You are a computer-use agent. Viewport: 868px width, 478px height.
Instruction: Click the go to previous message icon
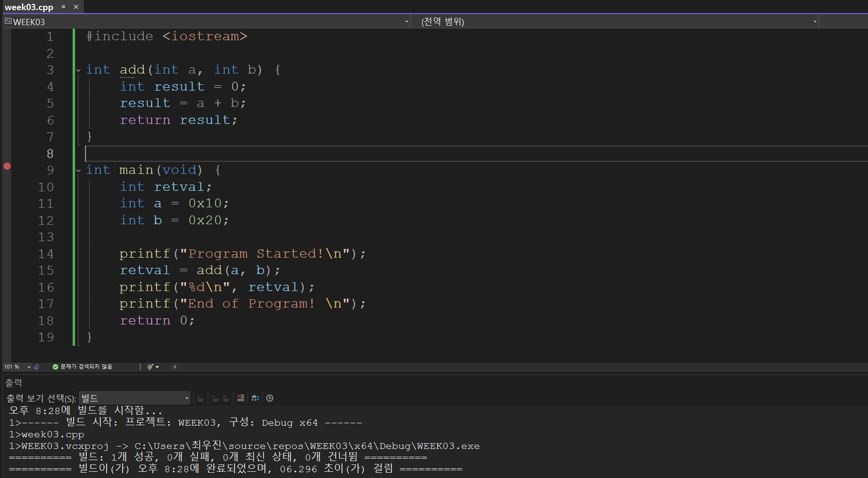[215, 398]
